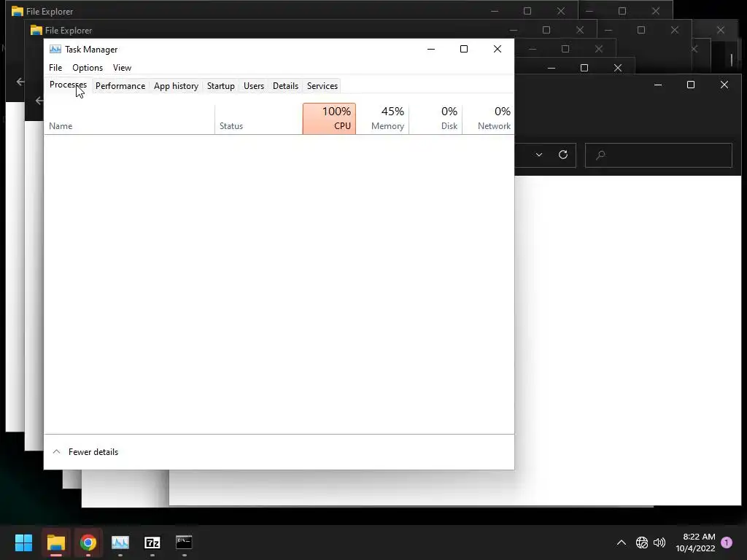Open the Services tab

[322, 86]
